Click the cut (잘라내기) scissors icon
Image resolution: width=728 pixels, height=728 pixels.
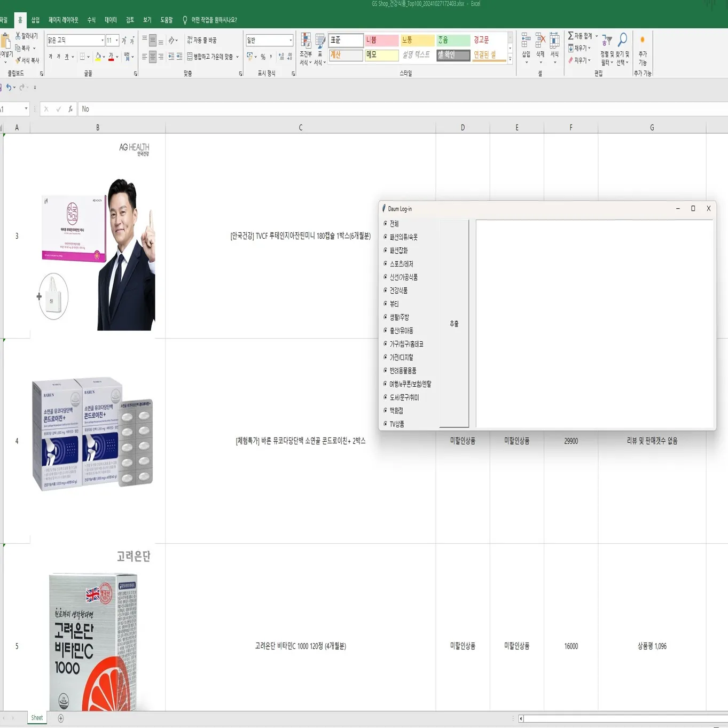coord(18,36)
